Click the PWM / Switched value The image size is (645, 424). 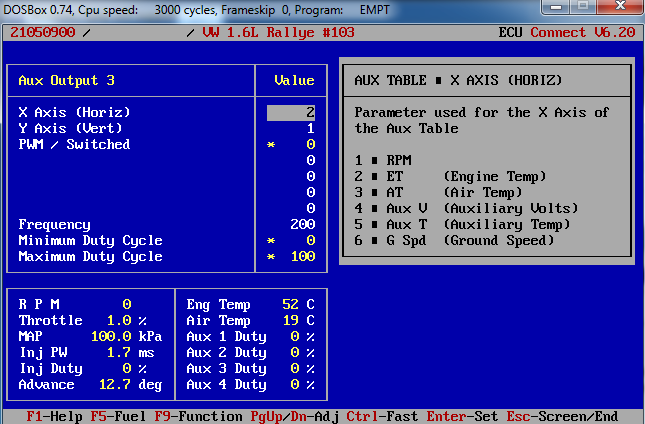pyautogui.click(x=310, y=145)
